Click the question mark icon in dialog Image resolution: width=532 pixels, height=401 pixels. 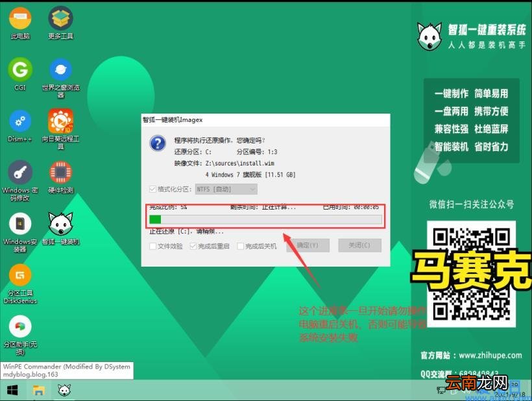pos(158,143)
